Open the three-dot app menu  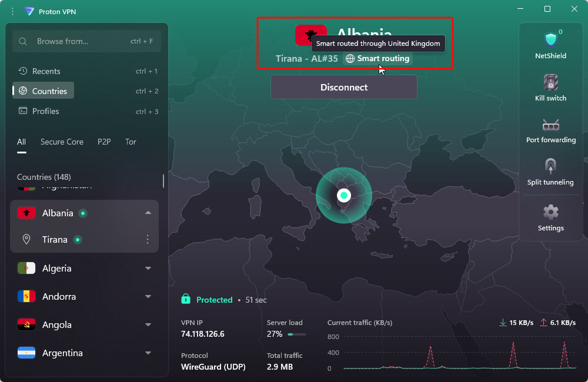tap(12, 12)
